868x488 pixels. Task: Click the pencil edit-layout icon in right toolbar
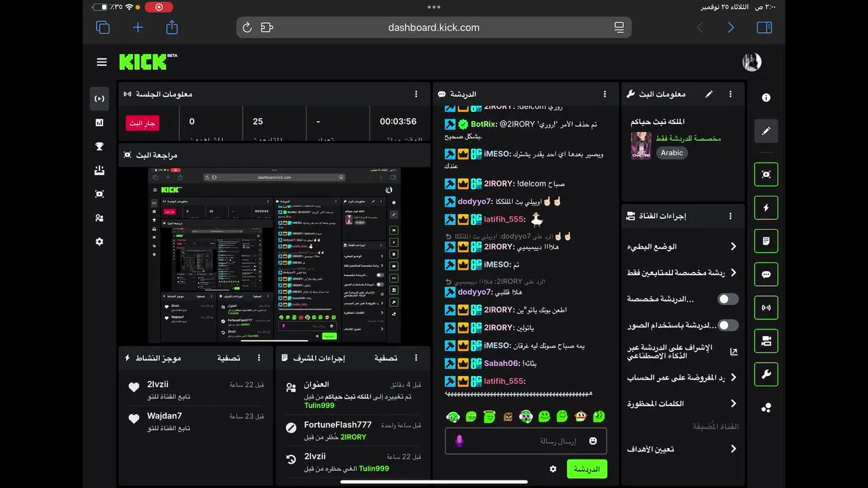click(766, 131)
